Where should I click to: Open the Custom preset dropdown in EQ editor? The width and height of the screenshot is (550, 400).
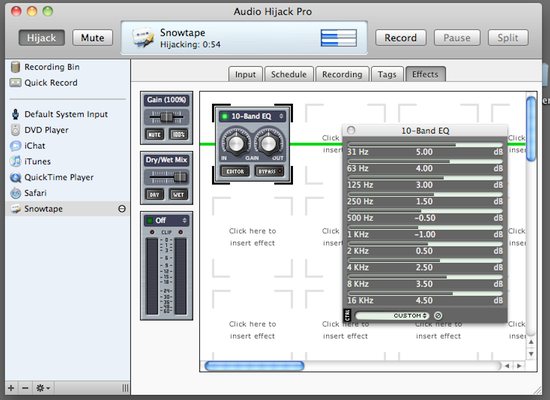[x=392, y=315]
